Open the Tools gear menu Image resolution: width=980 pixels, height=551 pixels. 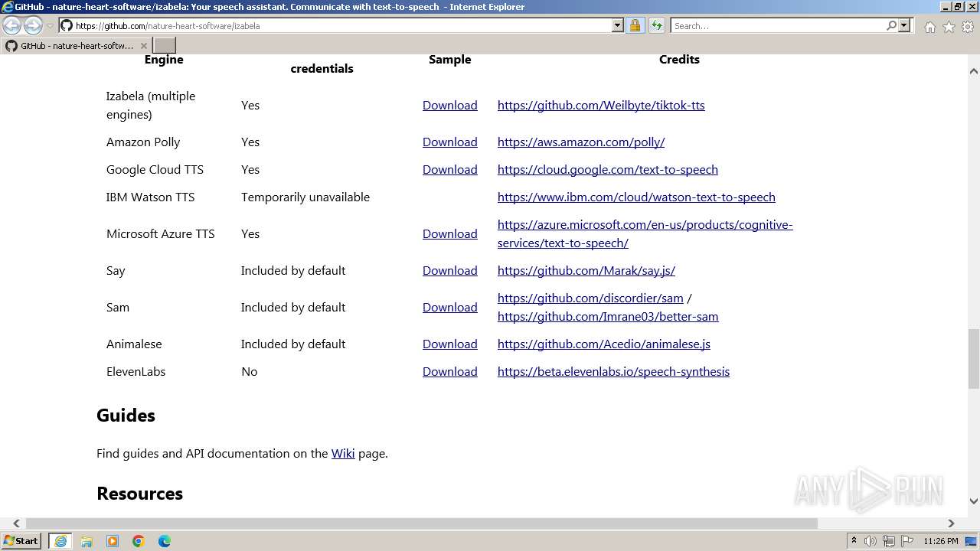[x=968, y=27]
